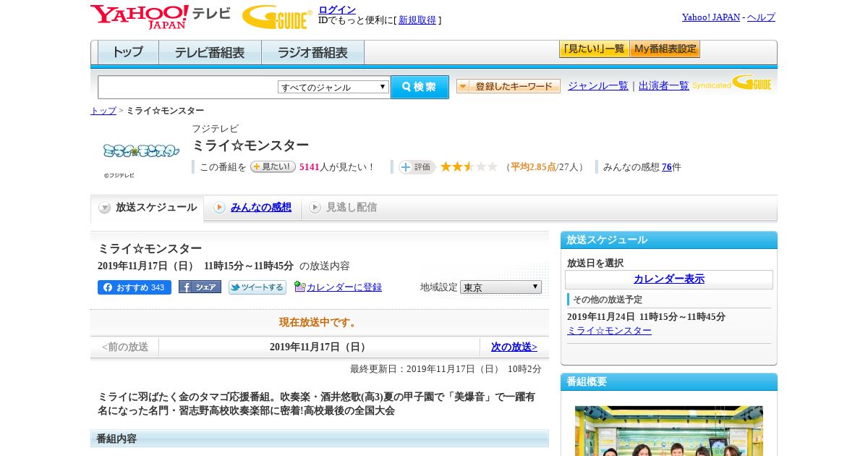Click the Facebook おすすめ 343 button

pos(135,287)
